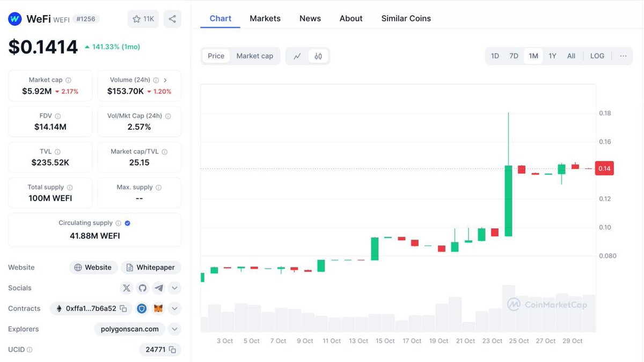Viewport: 644px width, 362px height.
Task: Copy the contract address 0xffa1...7b6a52
Action: (x=123, y=308)
